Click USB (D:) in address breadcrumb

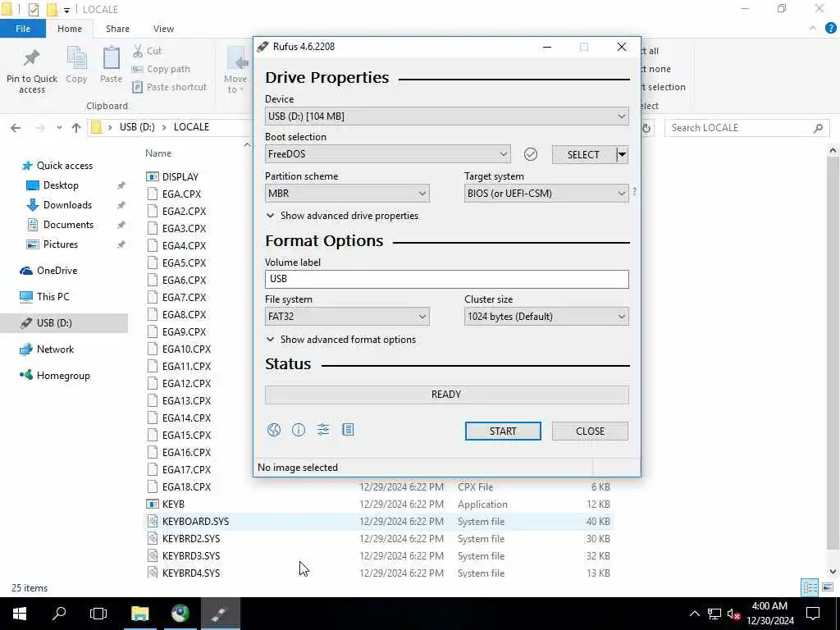(137, 127)
